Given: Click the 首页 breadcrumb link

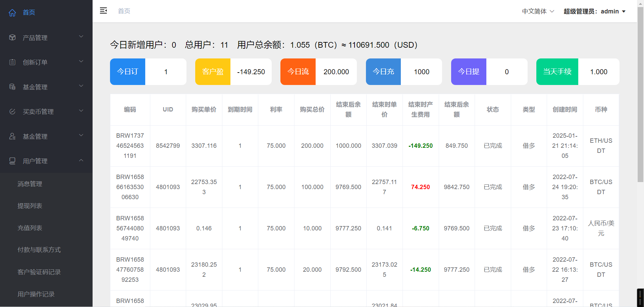Looking at the screenshot, I should [124, 11].
